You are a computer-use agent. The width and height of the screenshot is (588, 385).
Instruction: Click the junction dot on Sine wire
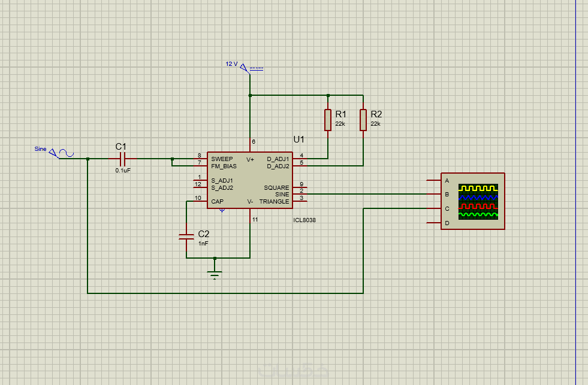[88, 159]
